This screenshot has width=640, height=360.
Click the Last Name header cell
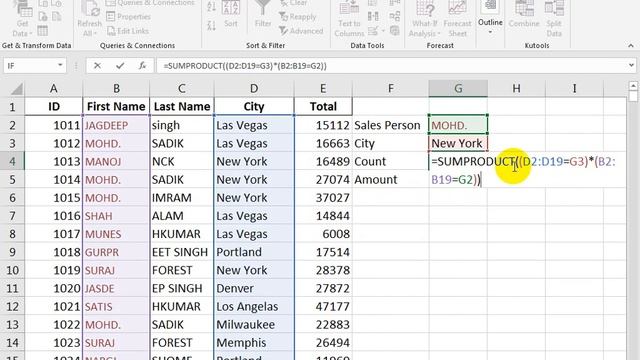pos(182,107)
